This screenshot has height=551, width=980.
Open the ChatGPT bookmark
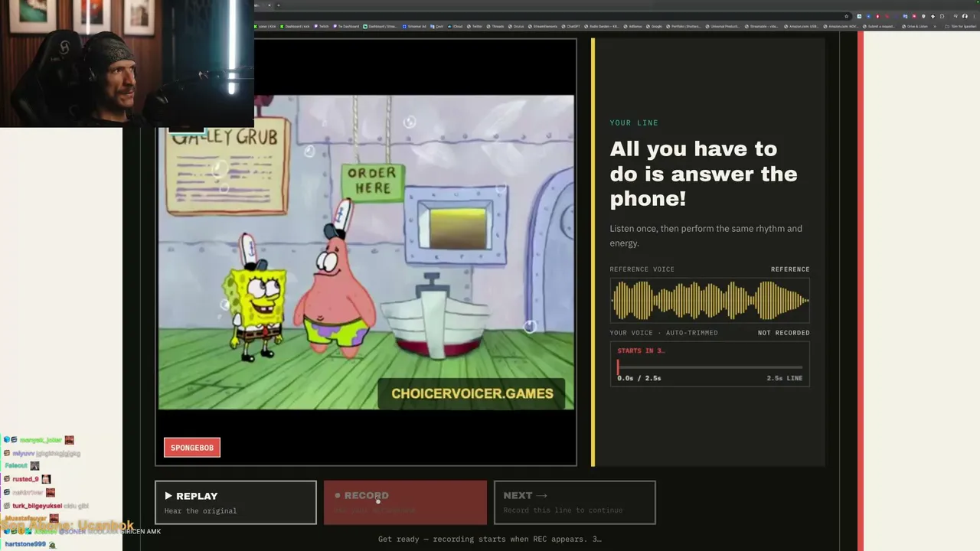(x=571, y=27)
